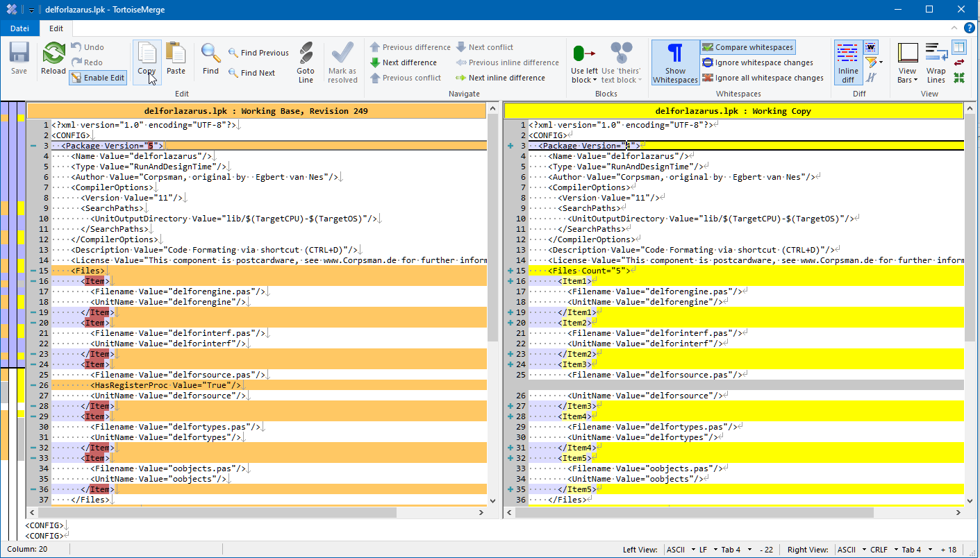Screen dimensions: 980x558
Task: Select Compare whitespaces option
Action: (x=747, y=47)
